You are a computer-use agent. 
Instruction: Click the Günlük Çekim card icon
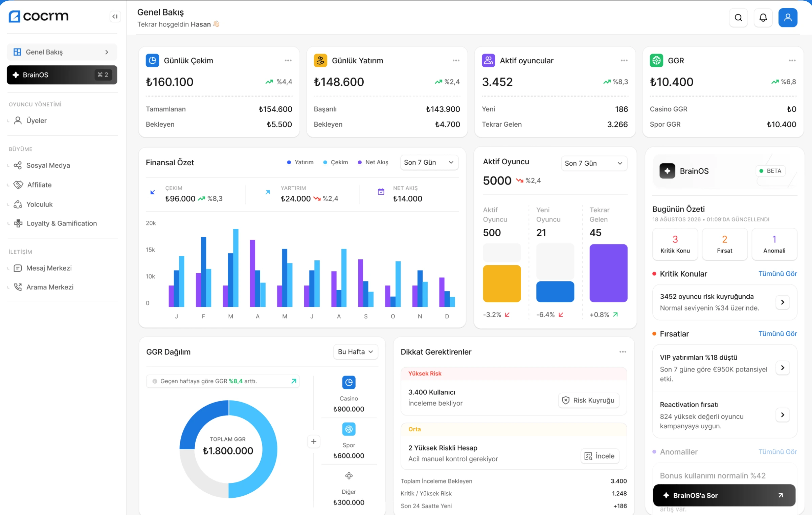[152, 61]
